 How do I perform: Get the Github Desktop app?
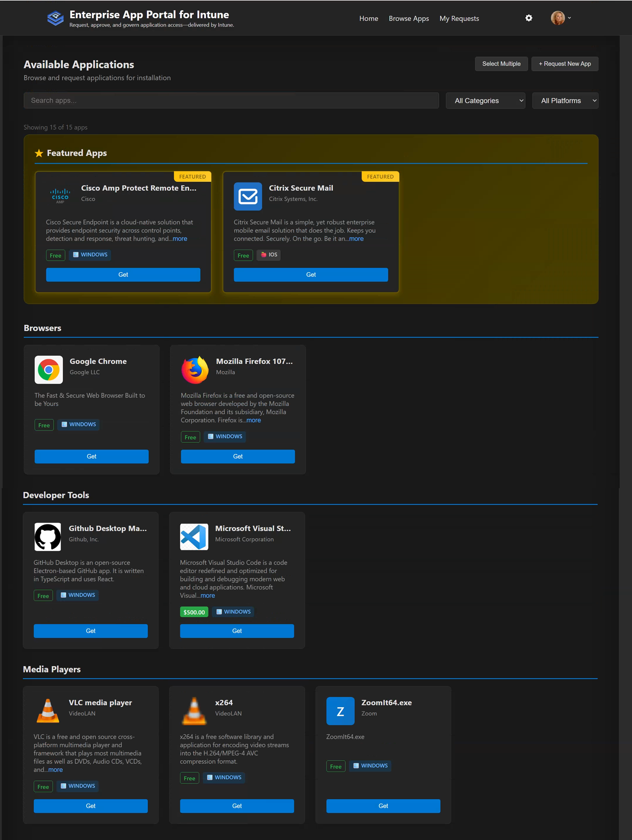click(x=91, y=631)
